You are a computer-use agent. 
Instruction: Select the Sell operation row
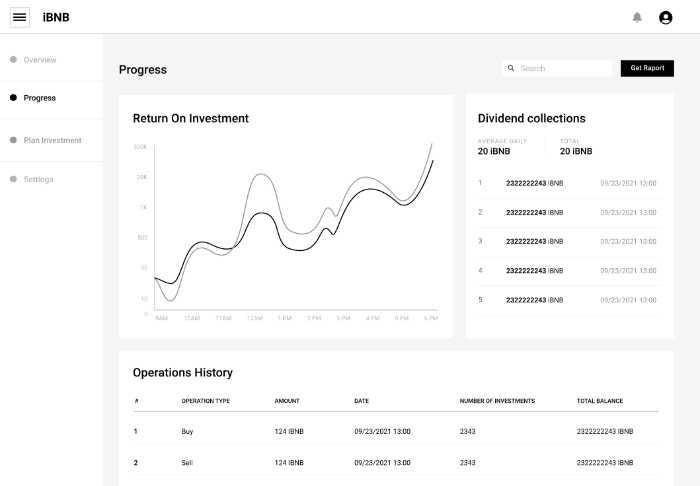396,462
